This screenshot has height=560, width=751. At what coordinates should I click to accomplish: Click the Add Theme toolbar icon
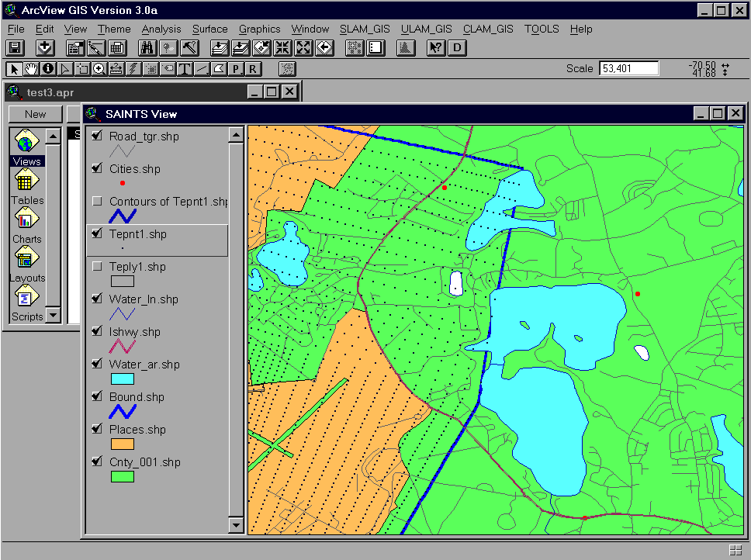(45, 47)
